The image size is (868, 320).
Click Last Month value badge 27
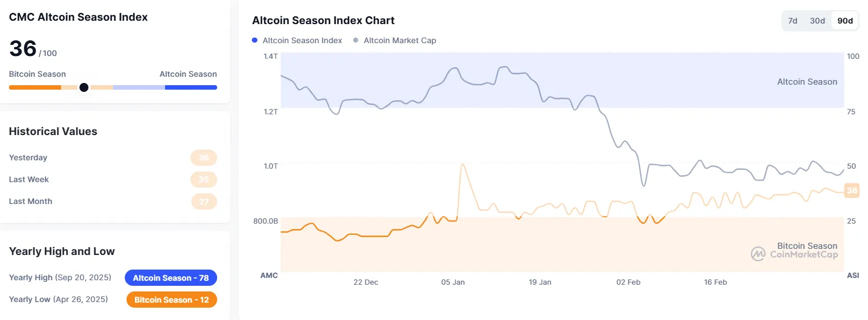204,201
